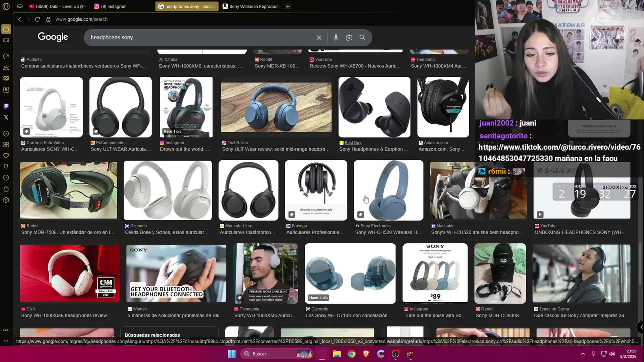Open CNN white WH-1000XM6 review thumbnail
Screen dimensions: 644x362
tap(69, 274)
